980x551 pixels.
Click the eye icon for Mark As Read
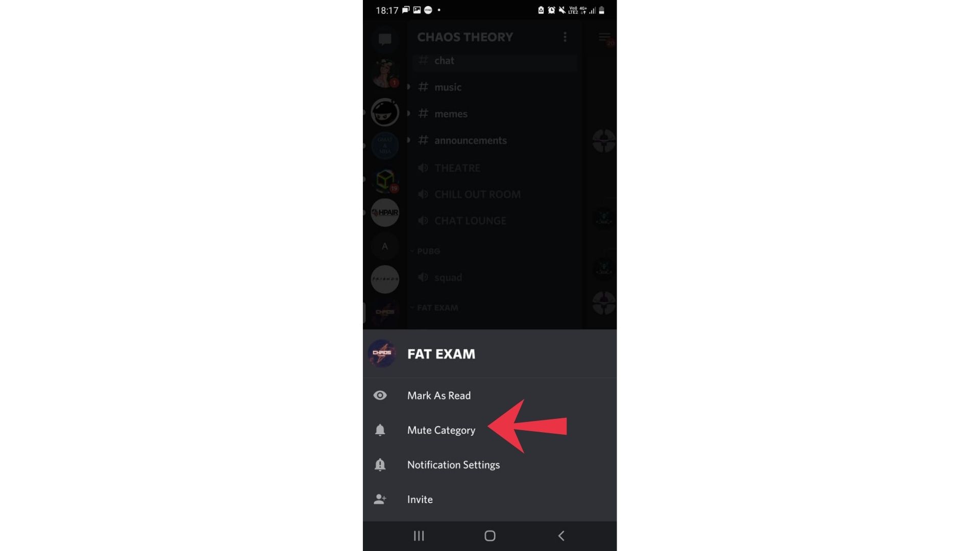point(380,395)
